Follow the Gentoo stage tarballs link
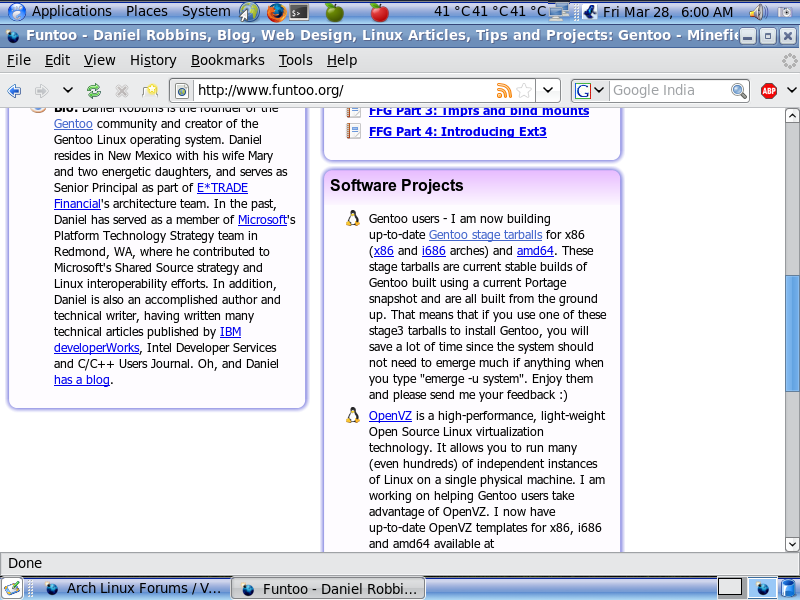 (x=485, y=235)
